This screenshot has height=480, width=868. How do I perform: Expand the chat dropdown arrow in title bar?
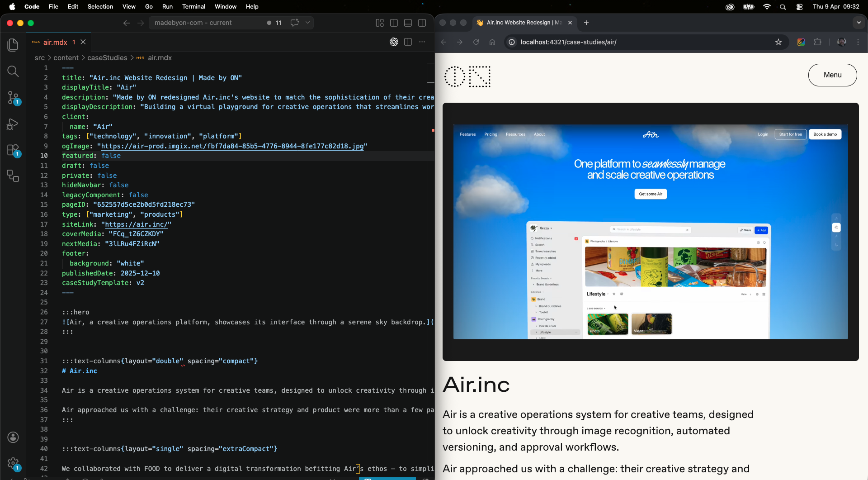click(308, 23)
